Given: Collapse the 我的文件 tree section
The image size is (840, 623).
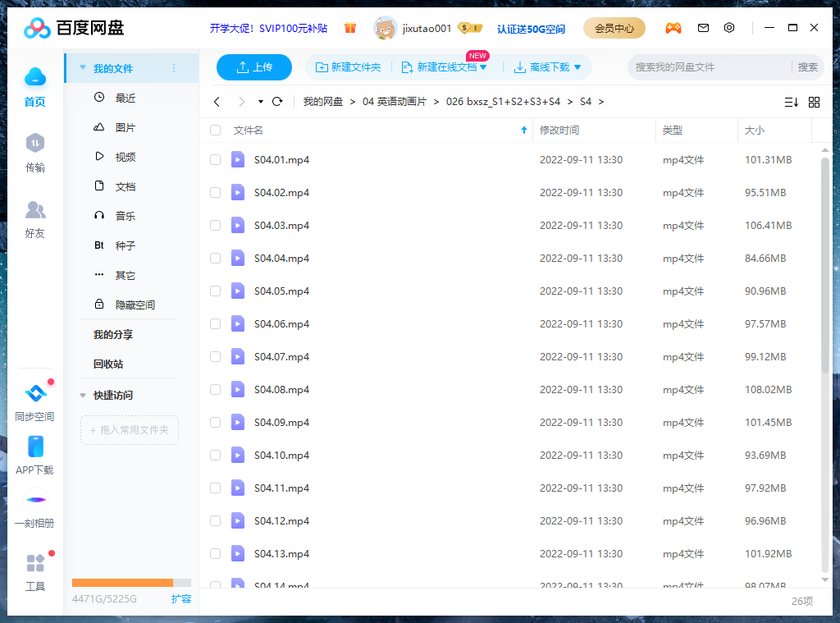Looking at the screenshot, I should click(x=83, y=67).
